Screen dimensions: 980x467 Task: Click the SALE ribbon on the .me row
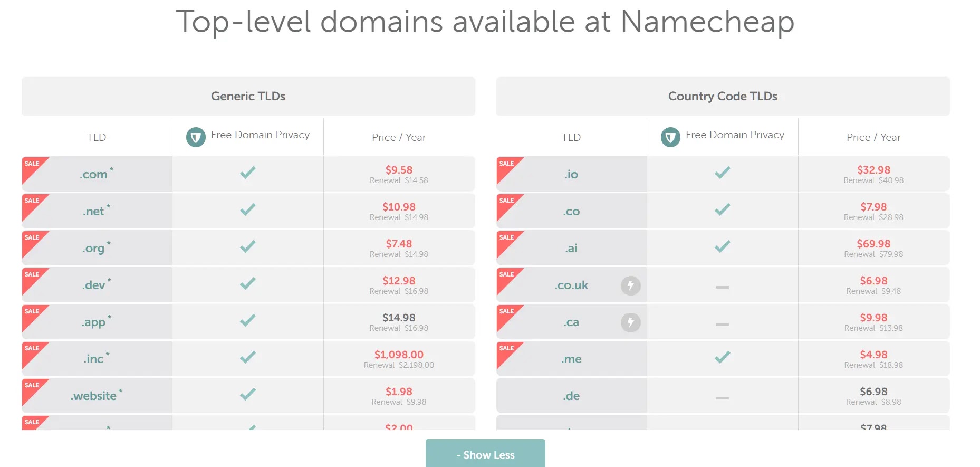pos(507,351)
